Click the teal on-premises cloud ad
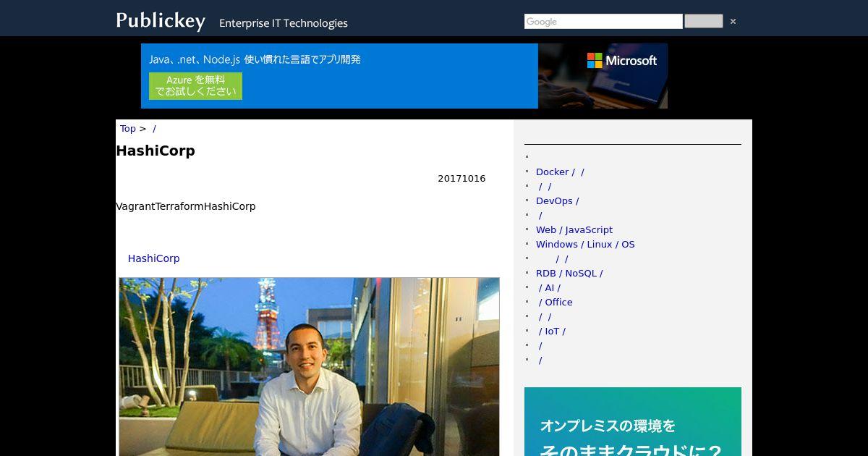Image resolution: width=868 pixels, height=456 pixels. pyautogui.click(x=633, y=421)
